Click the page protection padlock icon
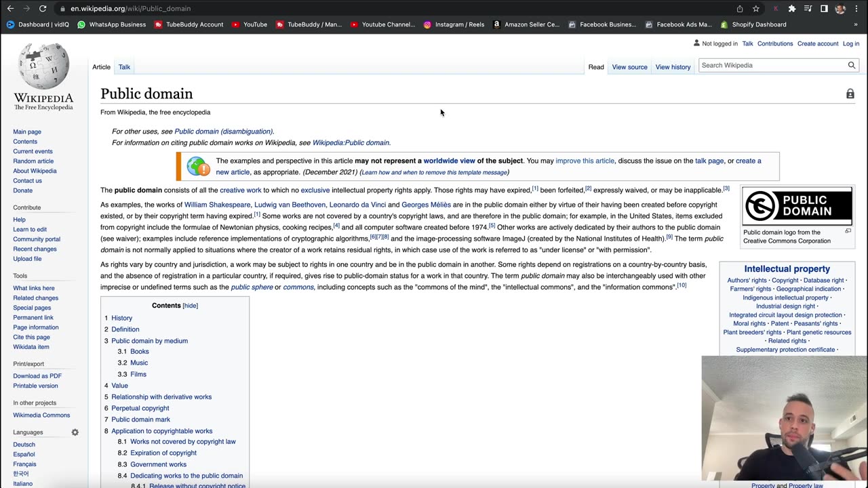The image size is (868, 488). coord(850,94)
